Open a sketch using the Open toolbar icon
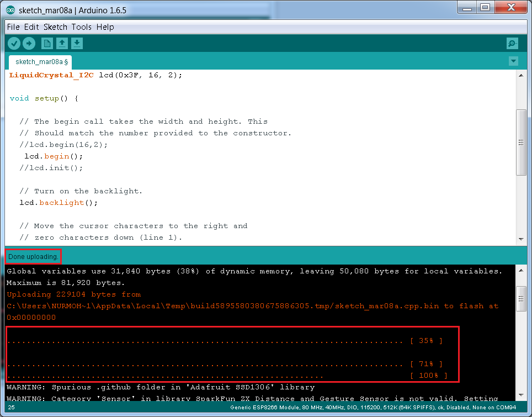 click(62, 43)
